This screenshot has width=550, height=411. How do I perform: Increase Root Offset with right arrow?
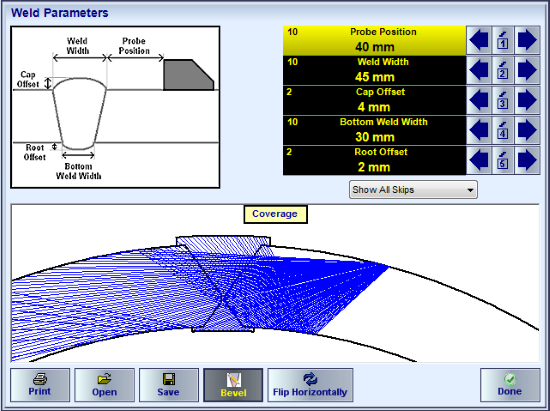[x=527, y=160]
